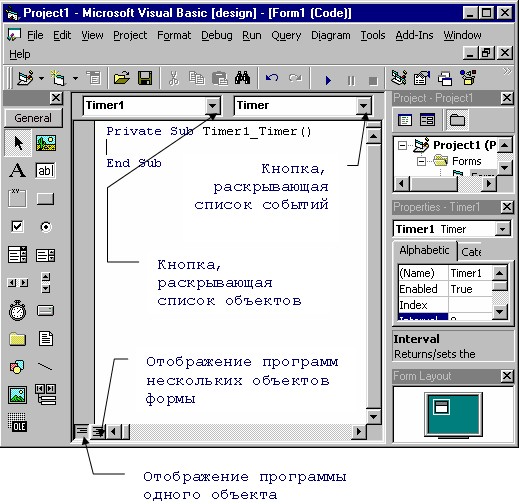Select the DriveListBox control tool

(45, 310)
